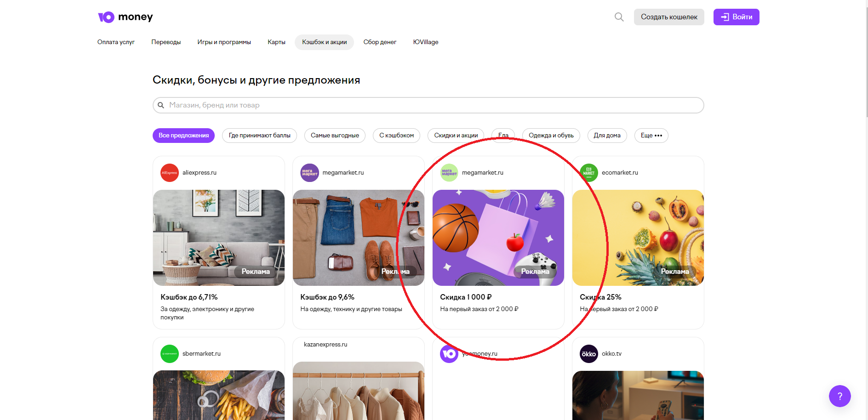Select Для дома filter
Image resolution: width=868 pixels, height=420 pixels.
click(607, 136)
